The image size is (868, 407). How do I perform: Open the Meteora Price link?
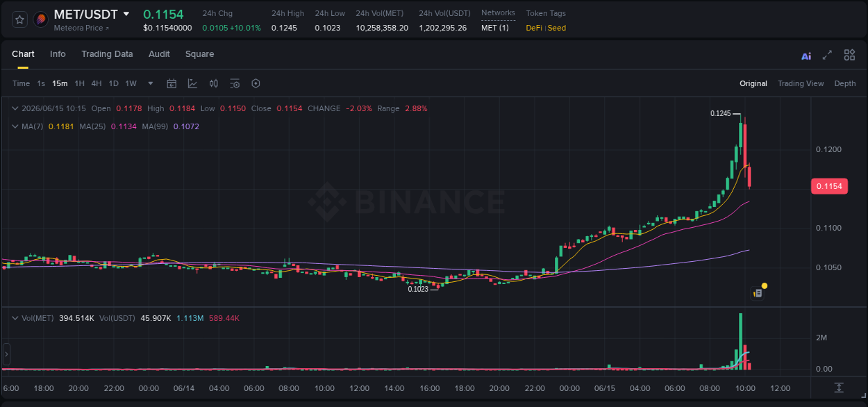[81, 28]
